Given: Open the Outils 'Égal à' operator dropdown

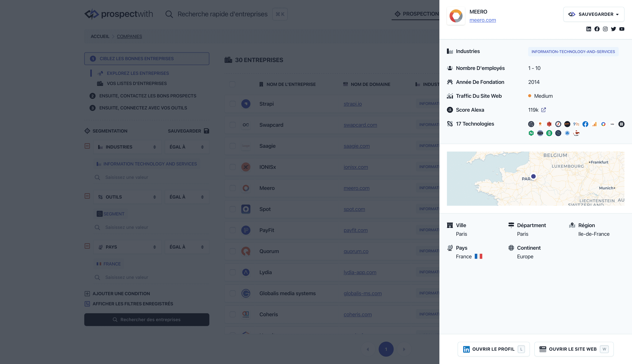Looking at the screenshot, I should coord(187,197).
